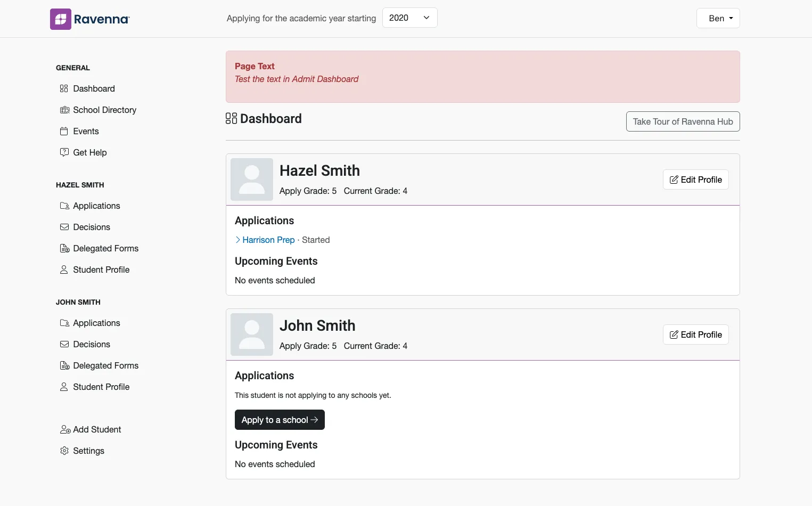Click Apply to a school for John Smith
The image size is (812, 506).
point(280,420)
